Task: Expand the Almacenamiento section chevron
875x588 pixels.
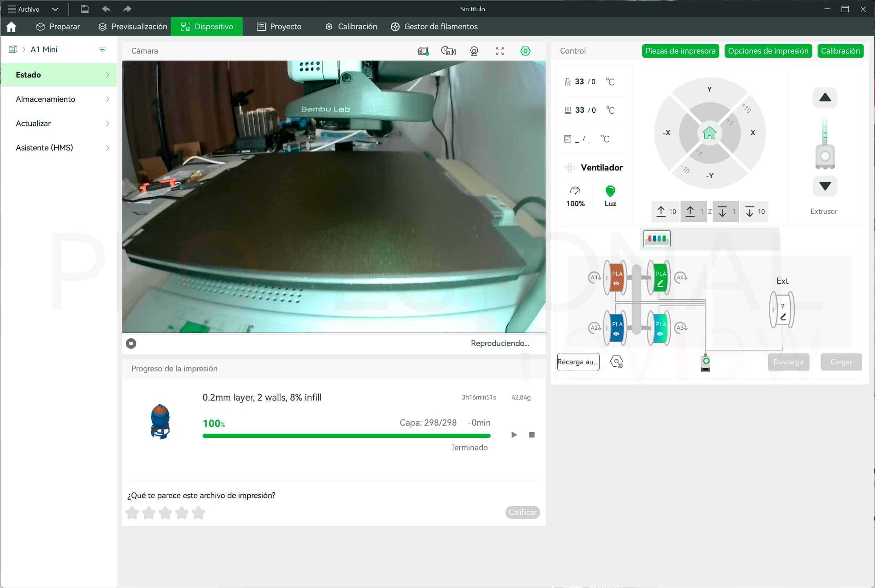Action: pos(107,99)
